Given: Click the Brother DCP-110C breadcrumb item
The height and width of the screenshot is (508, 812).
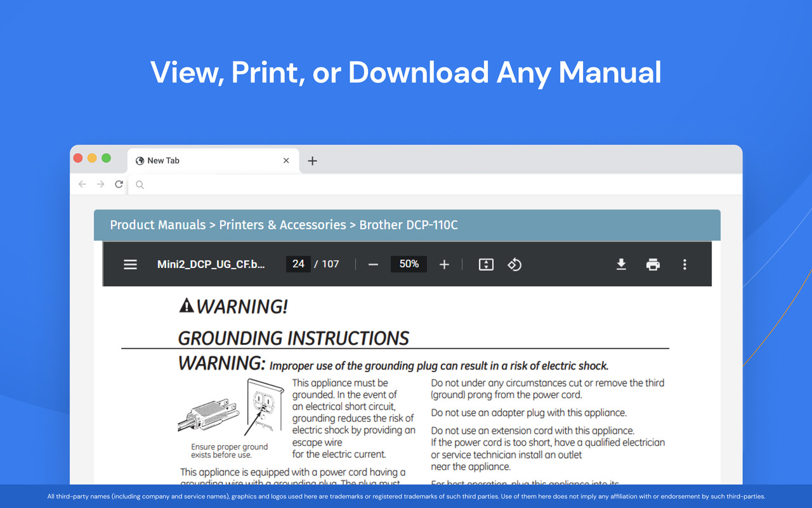Looking at the screenshot, I should point(409,225).
